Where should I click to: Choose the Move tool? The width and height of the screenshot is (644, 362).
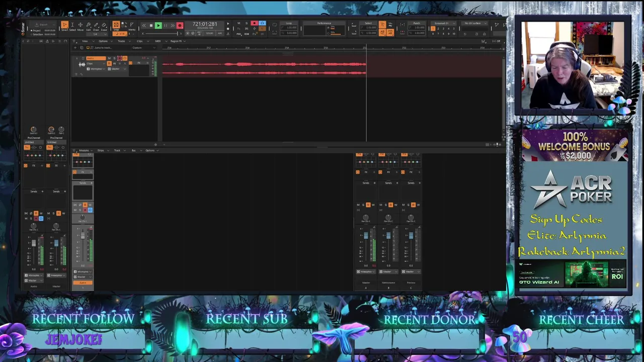point(80,26)
